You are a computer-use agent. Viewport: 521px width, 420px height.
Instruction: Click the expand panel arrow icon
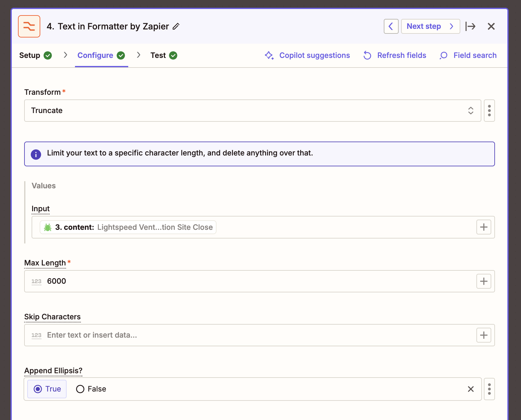(470, 26)
